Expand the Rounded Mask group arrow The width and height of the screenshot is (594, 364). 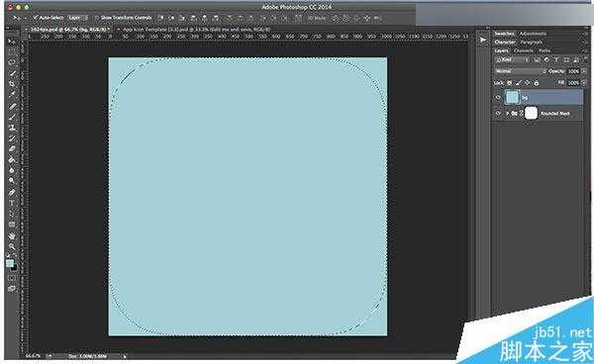pyautogui.click(x=508, y=113)
